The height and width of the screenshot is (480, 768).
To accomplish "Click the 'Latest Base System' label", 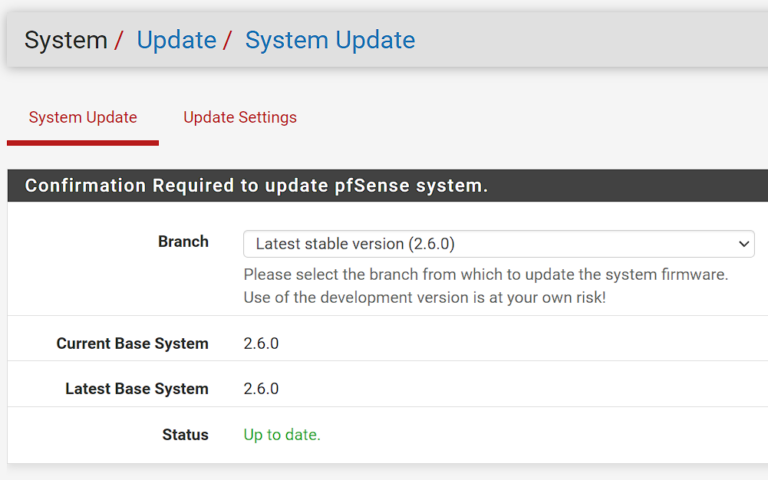I will (137, 389).
